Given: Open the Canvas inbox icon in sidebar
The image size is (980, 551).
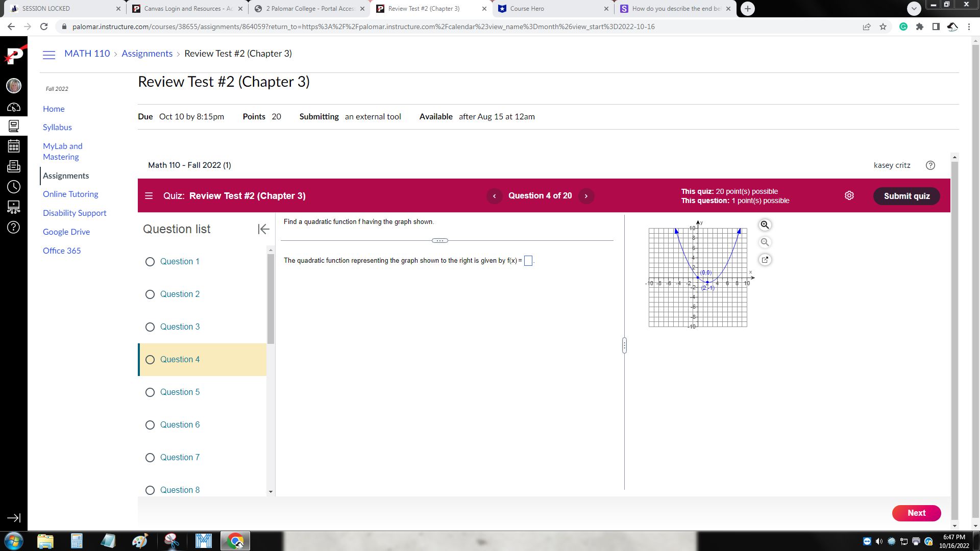Looking at the screenshot, I should pyautogui.click(x=14, y=166).
